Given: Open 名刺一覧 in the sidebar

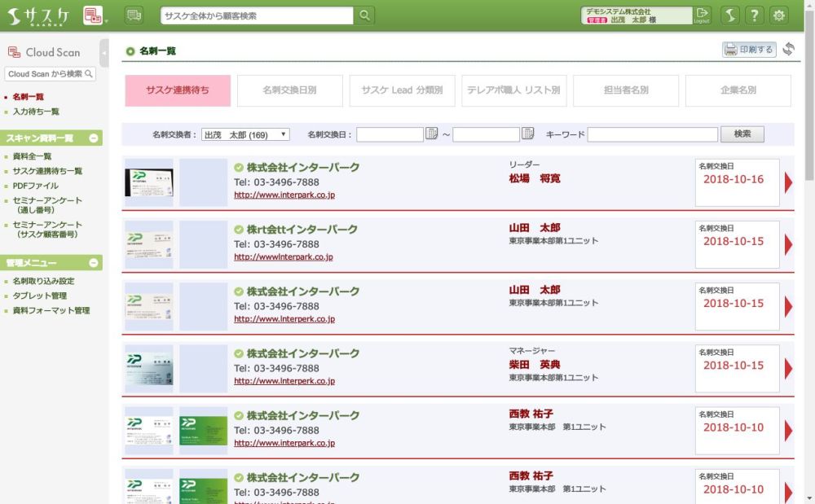Looking at the screenshot, I should tap(28, 97).
